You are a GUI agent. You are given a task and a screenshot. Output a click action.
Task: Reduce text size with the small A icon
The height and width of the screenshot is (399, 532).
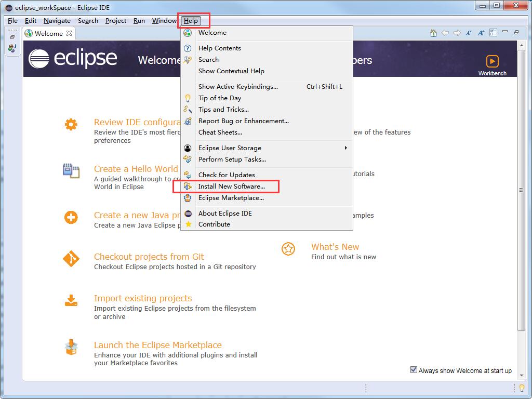468,32
